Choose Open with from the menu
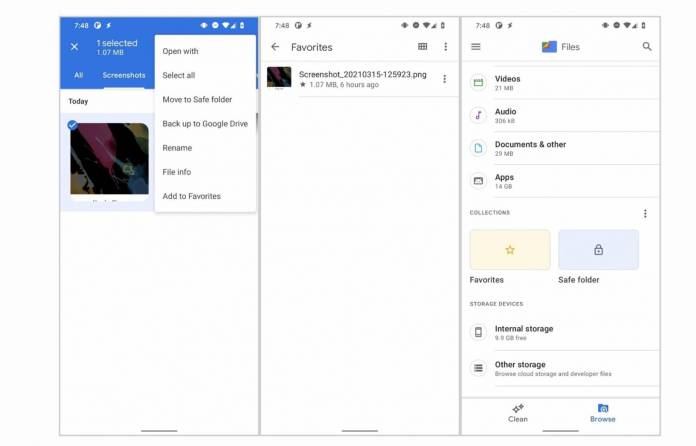Image resolution: width=696 pixels, height=446 pixels. pos(180,51)
